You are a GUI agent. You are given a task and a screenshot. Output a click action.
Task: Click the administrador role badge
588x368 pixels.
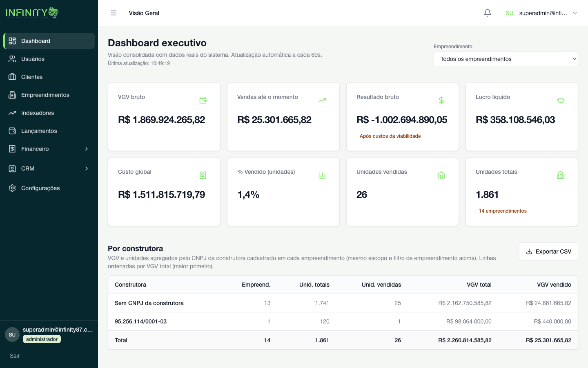point(42,339)
